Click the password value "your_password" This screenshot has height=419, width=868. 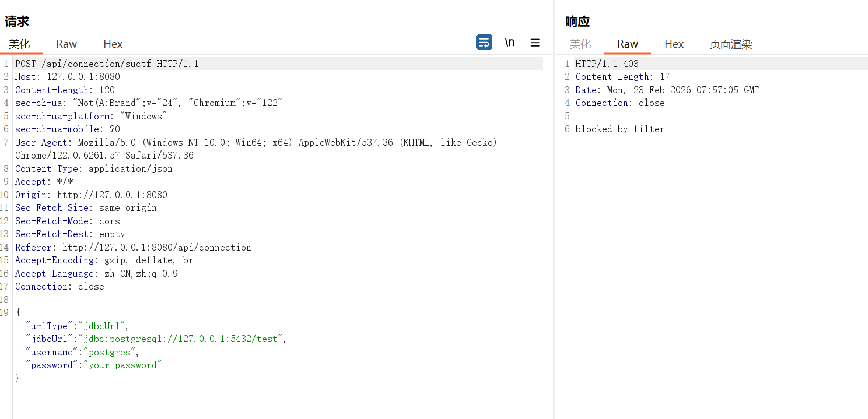[x=122, y=365]
